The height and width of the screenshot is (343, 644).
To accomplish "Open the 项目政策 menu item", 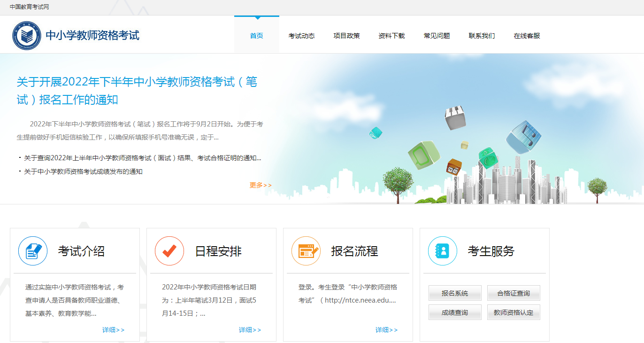I will click(346, 36).
